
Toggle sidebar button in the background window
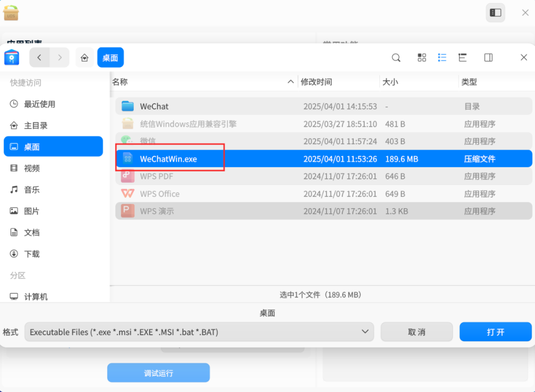pyautogui.click(x=495, y=12)
